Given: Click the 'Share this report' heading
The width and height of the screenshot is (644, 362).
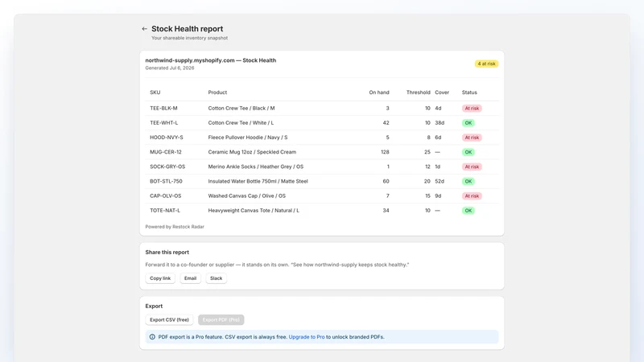Looking at the screenshot, I should [x=167, y=253].
